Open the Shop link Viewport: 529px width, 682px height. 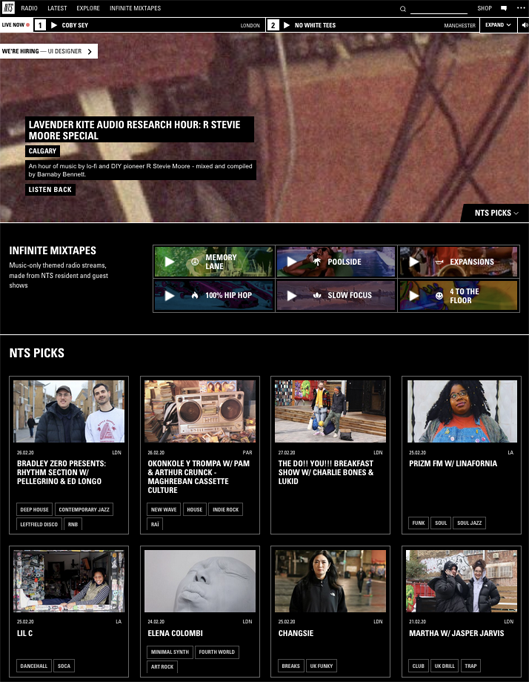tap(484, 8)
